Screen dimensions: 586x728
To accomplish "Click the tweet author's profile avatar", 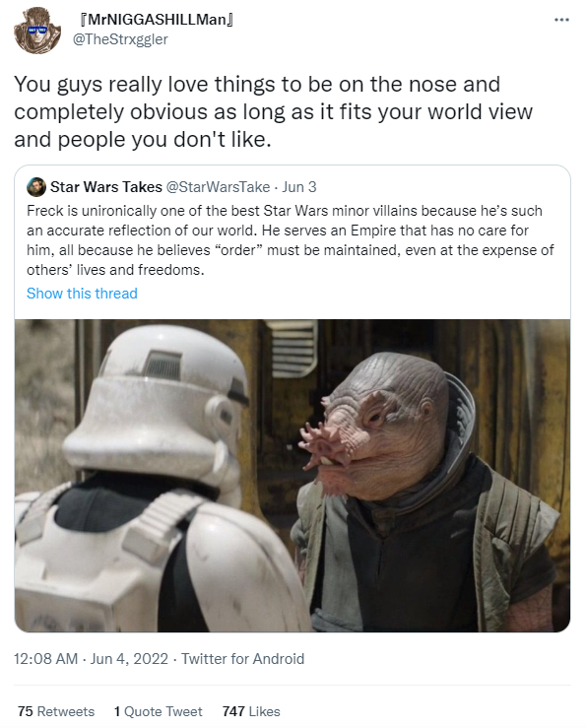I will click(x=37, y=32).
